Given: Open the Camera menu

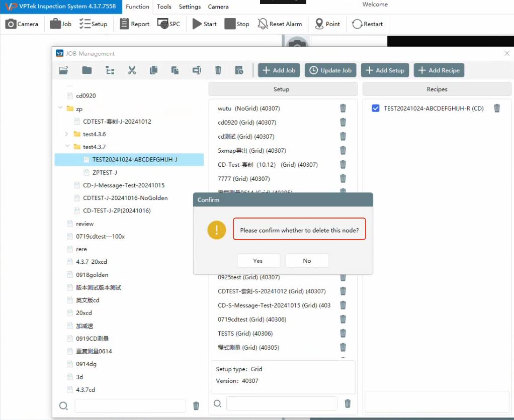Looking at the screenshot, I should pyautogui.click(x=218, y=7).
